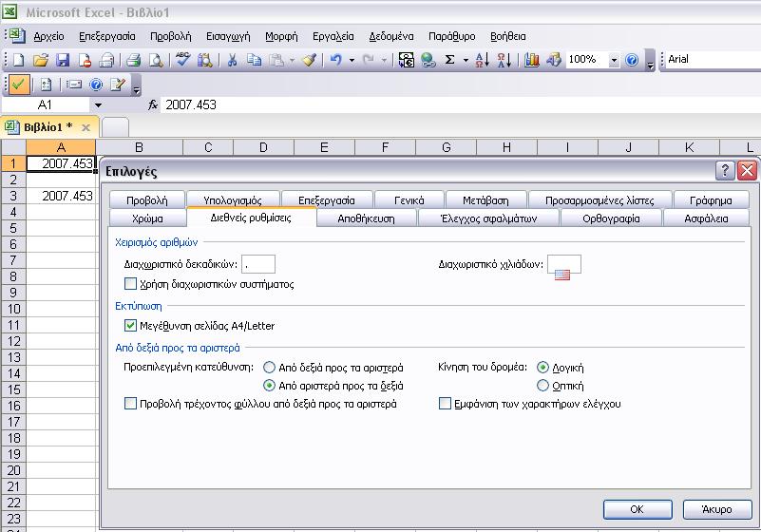Click the 'Διαχωριστικό χιλιάδων' input field
The width and height of the screenshot is (761, 532).
tap(564, 264)
